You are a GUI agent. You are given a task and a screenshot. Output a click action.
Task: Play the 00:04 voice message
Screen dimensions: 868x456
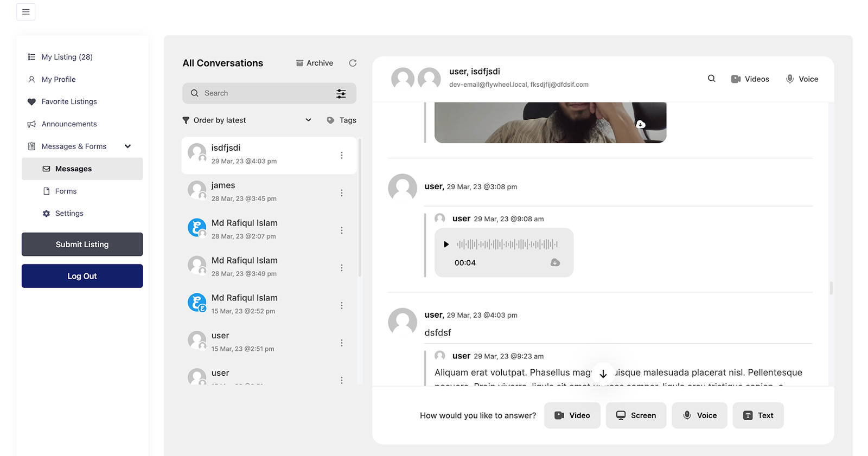coord(446,245)
